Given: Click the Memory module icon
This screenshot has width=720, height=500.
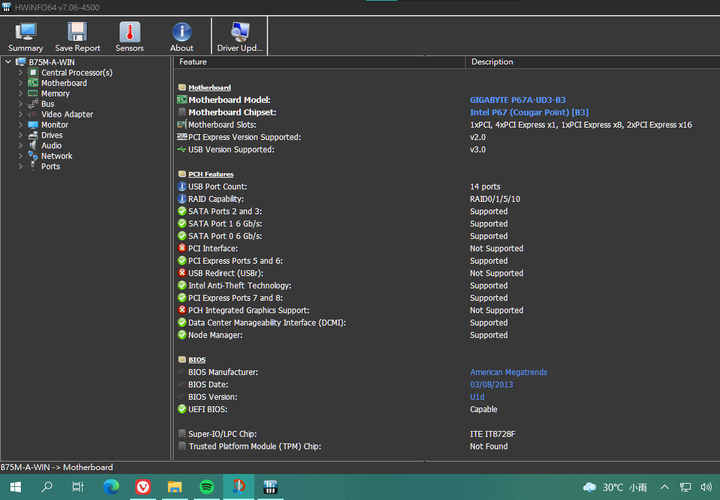Looking at the screenshot, I should point(33,93).
